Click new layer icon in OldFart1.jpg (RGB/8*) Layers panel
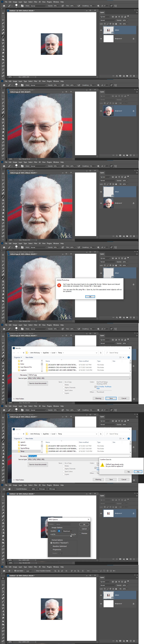This screenshot has width=144, height=644. point(130,155)
